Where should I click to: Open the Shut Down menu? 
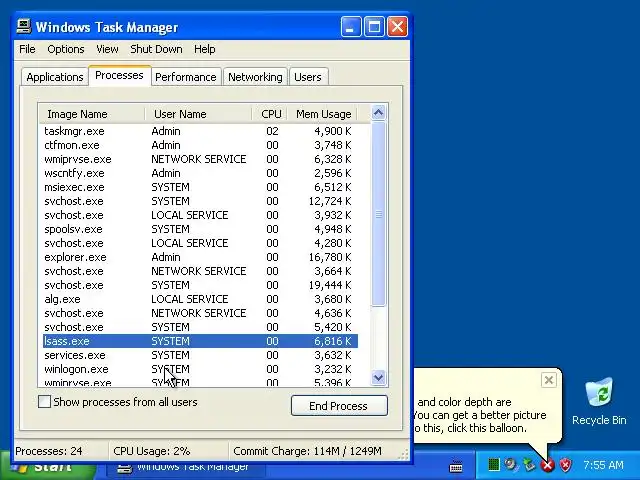point(156,49)
